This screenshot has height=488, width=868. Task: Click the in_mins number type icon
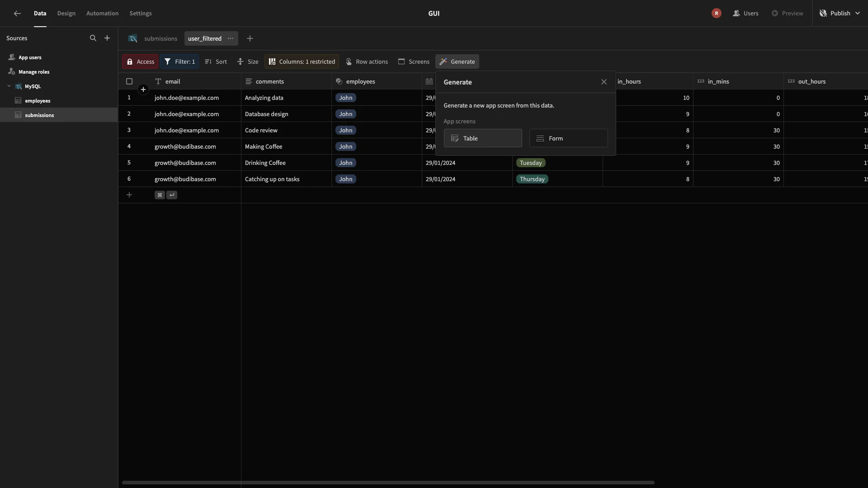point(701,82)
